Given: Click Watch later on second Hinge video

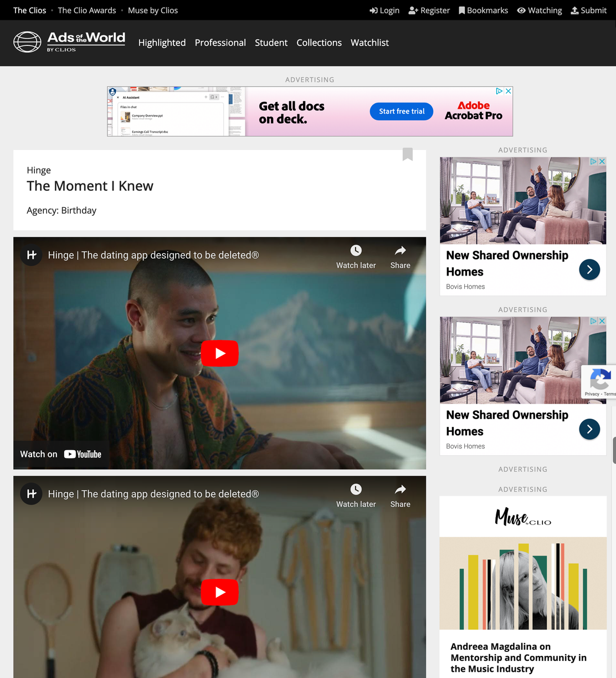Looking at the screenshot, I should tap(356, 496).
